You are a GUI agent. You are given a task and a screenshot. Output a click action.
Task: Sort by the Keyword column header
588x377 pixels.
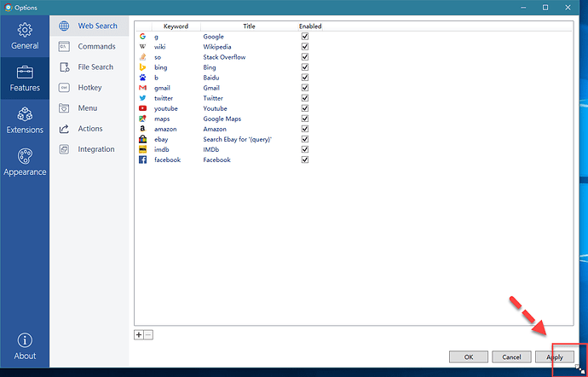176,26
